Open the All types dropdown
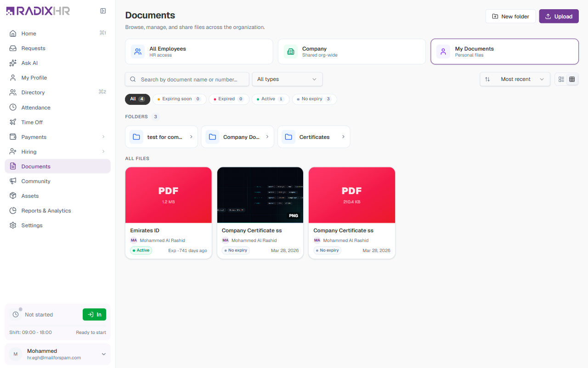This screenshot has height=368, width=588. pyautogui.click(x=287, y=79)
